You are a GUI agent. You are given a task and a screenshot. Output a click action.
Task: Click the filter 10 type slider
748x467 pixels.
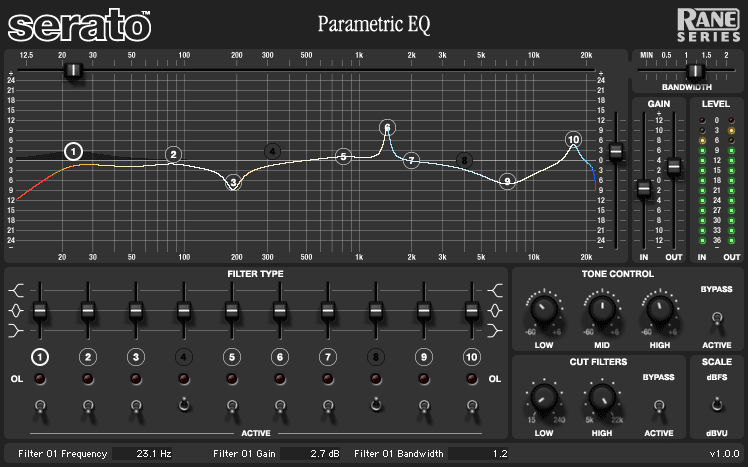(x=472, y=310)
